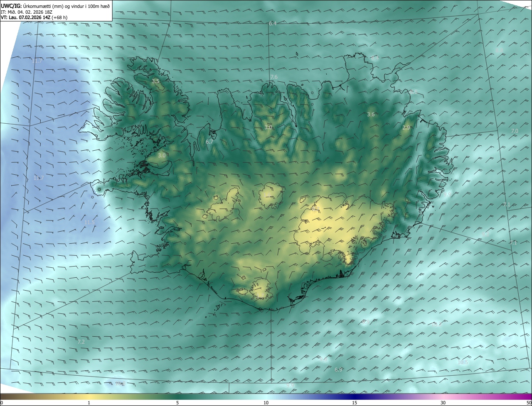532x406 pixels.
Task: Click the UWC/IG Úrkomumætti title line
Action: pos(55,6)
